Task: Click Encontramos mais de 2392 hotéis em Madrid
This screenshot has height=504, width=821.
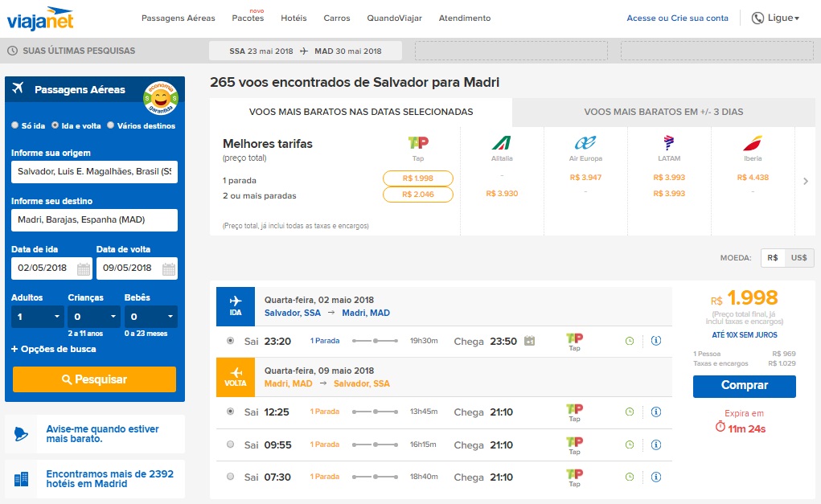Action: point(110,479)
